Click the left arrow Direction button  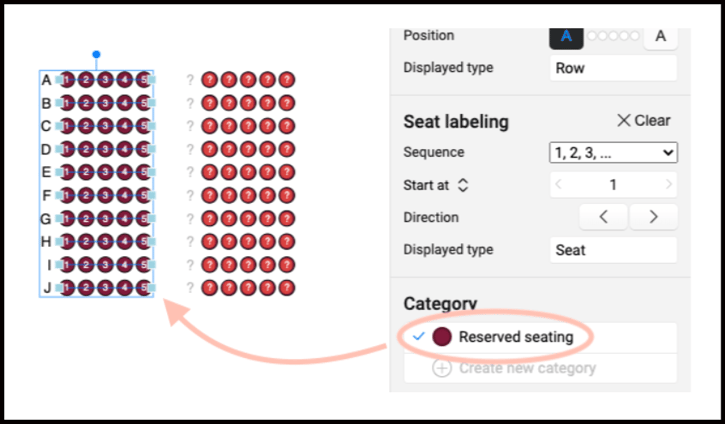click(x=604, y=217)
